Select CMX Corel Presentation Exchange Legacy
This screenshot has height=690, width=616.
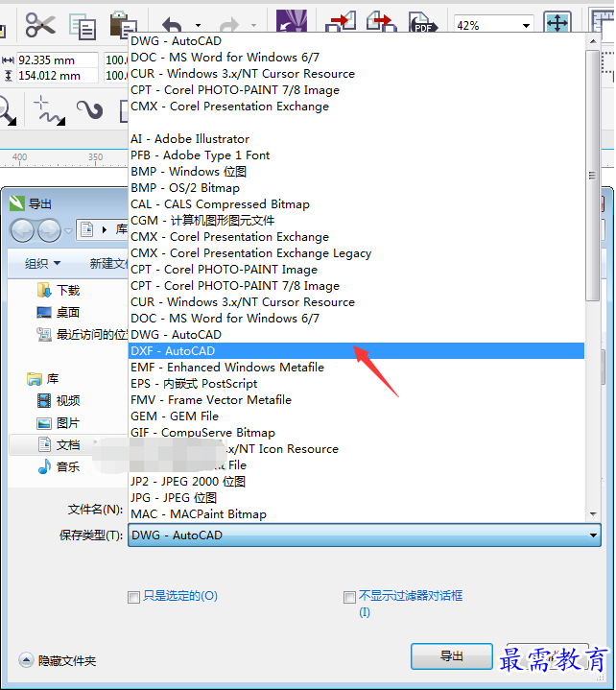[357, 253]
